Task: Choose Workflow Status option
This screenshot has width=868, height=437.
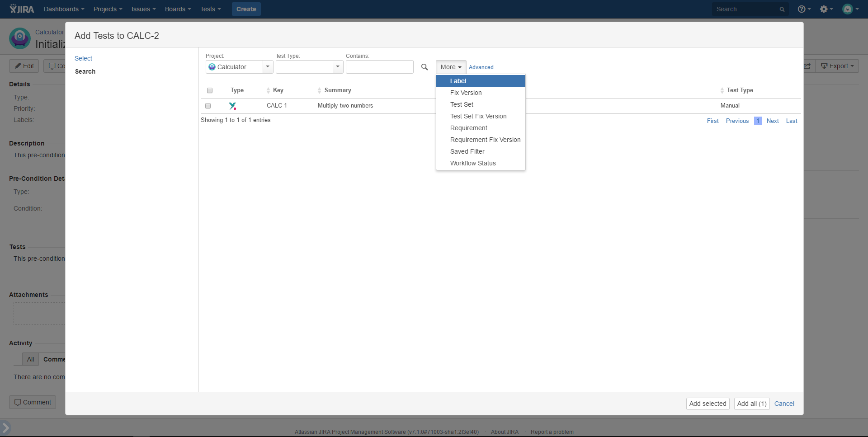Action: (481, 163)
